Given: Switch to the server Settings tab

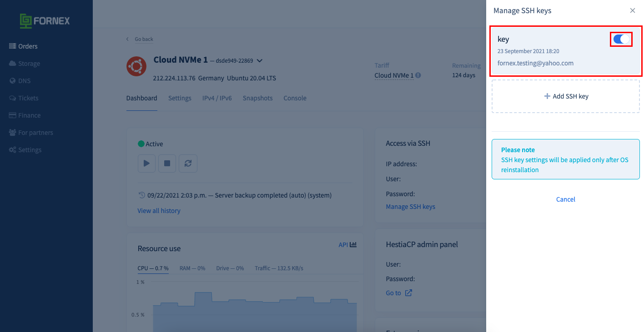Looking at the screenshot, I should pos(180,98).
